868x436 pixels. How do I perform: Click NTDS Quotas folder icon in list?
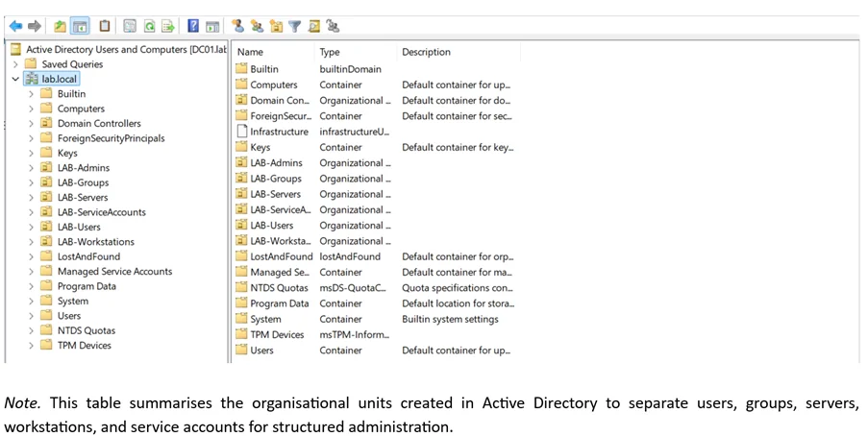(x=241, y=288)
